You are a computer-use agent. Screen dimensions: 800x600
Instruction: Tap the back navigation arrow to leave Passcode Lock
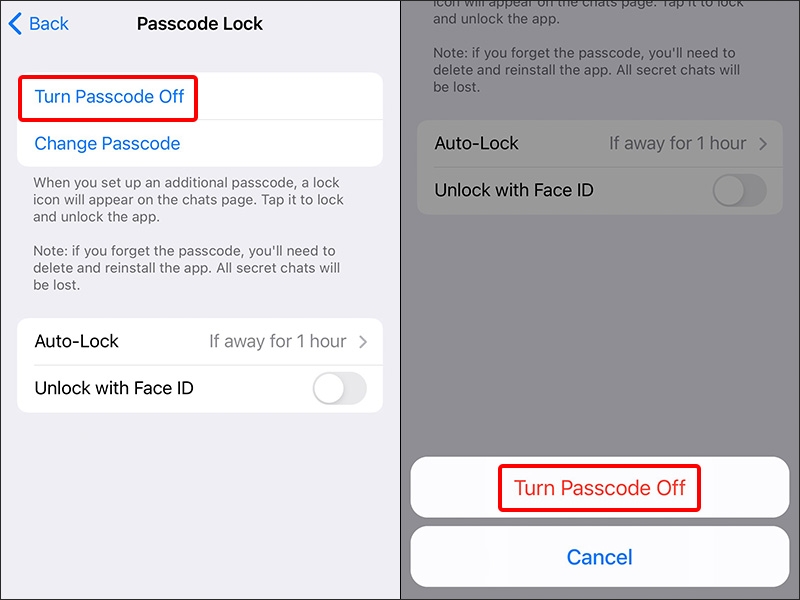[x=13, y=23]
